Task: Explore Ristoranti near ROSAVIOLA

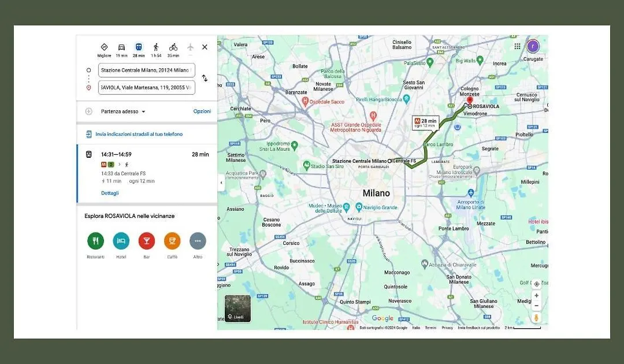Action: click(x=95, y=241)
